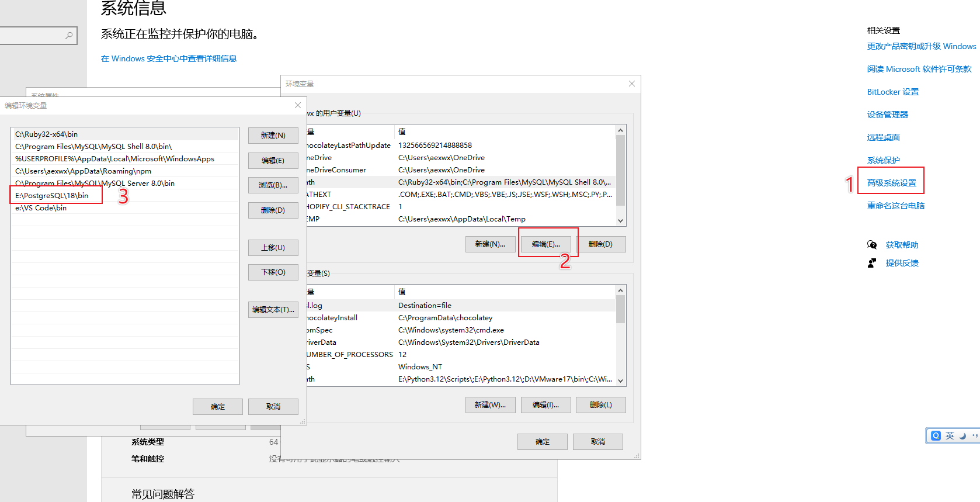
Task: Select the SHOPIFY_CLI_STACKTRACE variable row
Action: (461, 207)
